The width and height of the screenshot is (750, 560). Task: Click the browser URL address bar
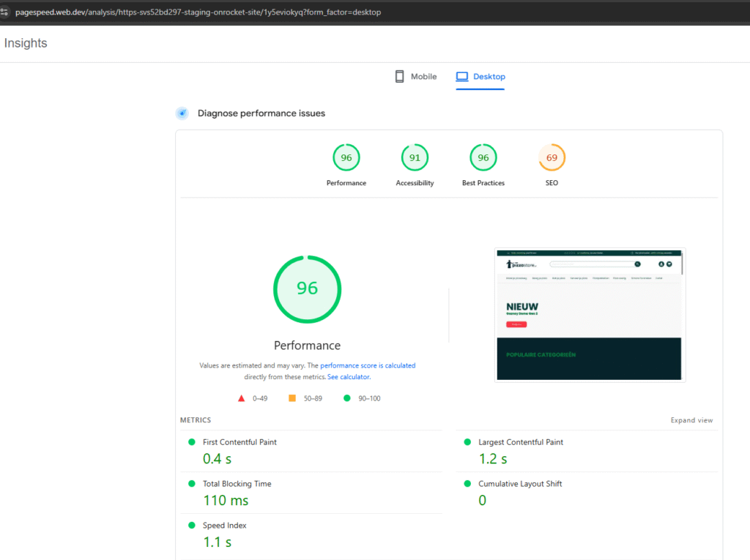point(198,12)
